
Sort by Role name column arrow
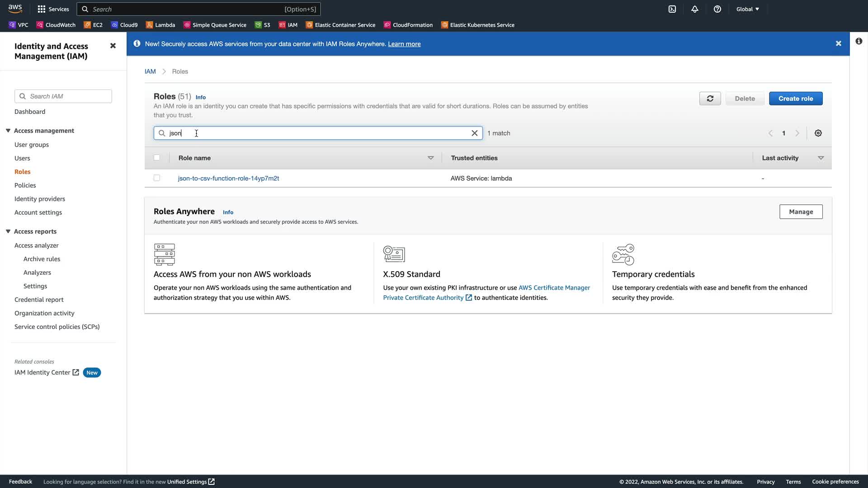tap(430, 158)
